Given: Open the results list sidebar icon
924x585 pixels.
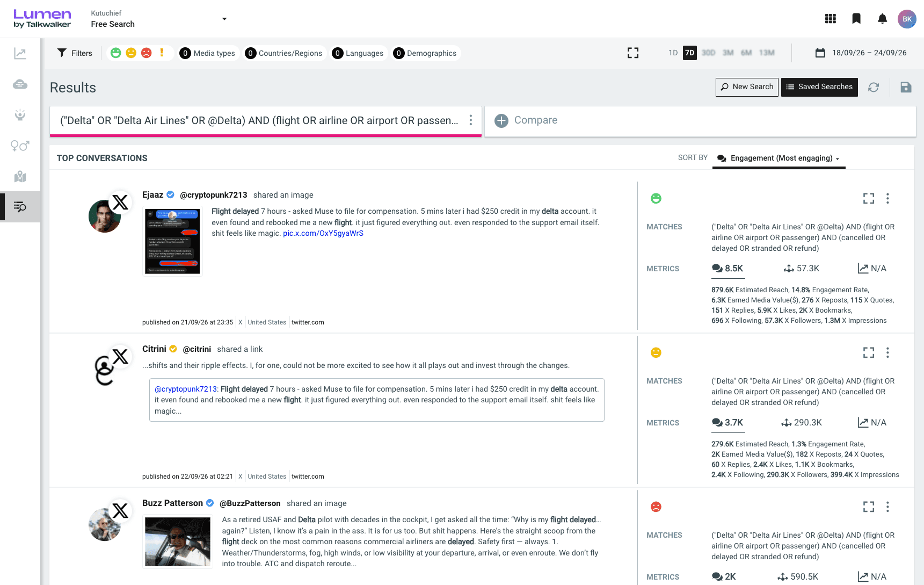Looking at the screenshot, I should click(20, 207).
